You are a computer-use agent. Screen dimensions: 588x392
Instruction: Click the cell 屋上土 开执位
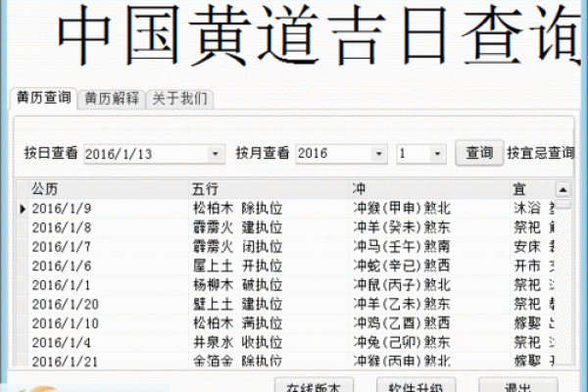(269, 266)
